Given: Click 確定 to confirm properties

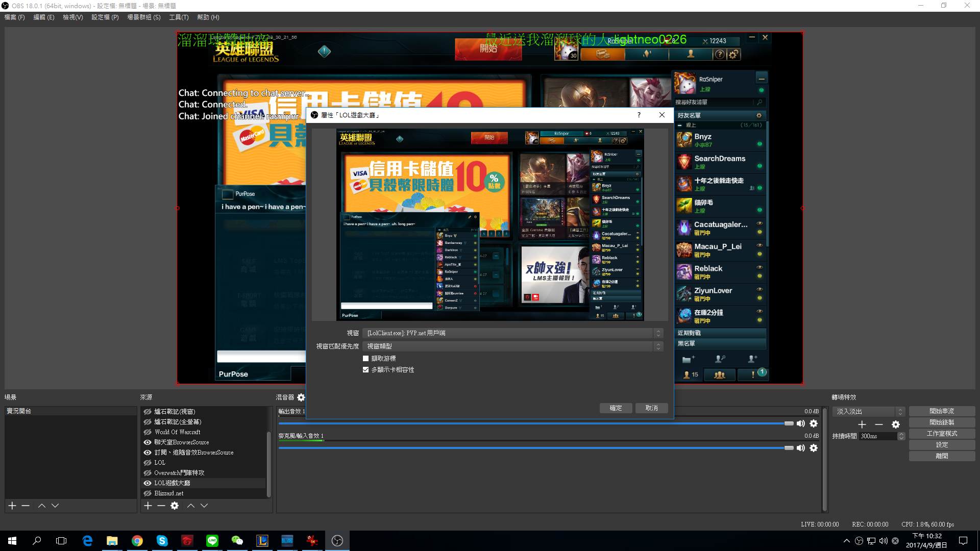Looking at the screenshot, I should 616,408.
